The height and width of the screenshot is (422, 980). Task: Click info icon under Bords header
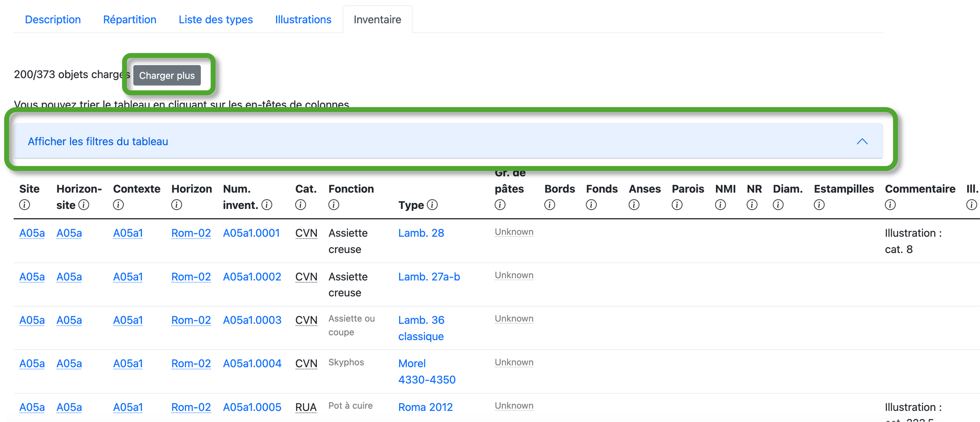(x=549, y=205)
